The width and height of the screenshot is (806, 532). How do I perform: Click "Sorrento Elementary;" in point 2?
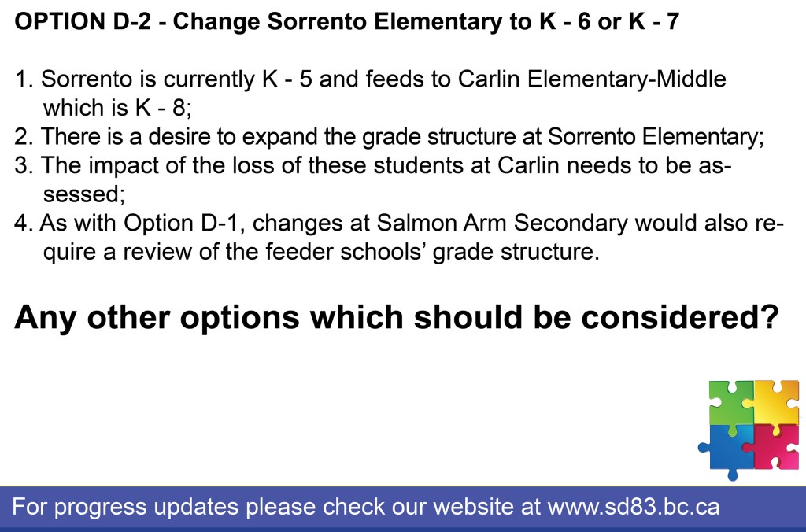[656, 136]
